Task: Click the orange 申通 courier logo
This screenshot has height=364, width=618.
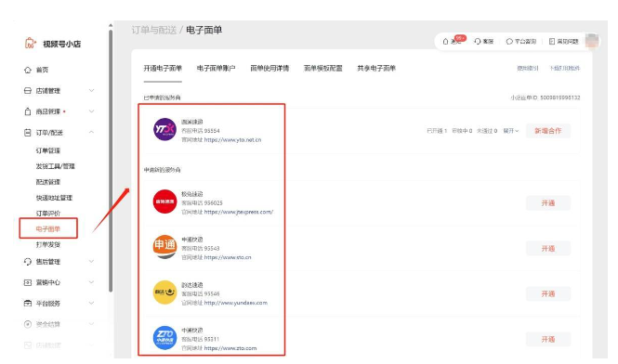Action: 164,247
